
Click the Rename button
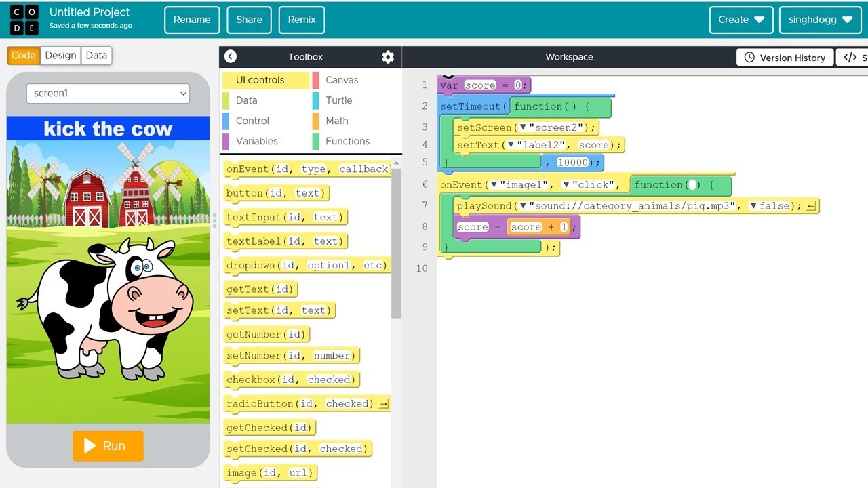[192, 20]
